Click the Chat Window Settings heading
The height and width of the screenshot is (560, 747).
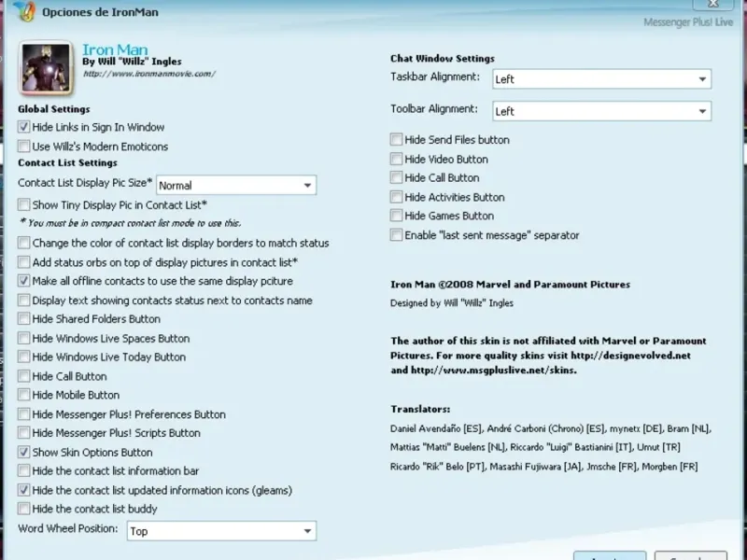coord(443,59)
